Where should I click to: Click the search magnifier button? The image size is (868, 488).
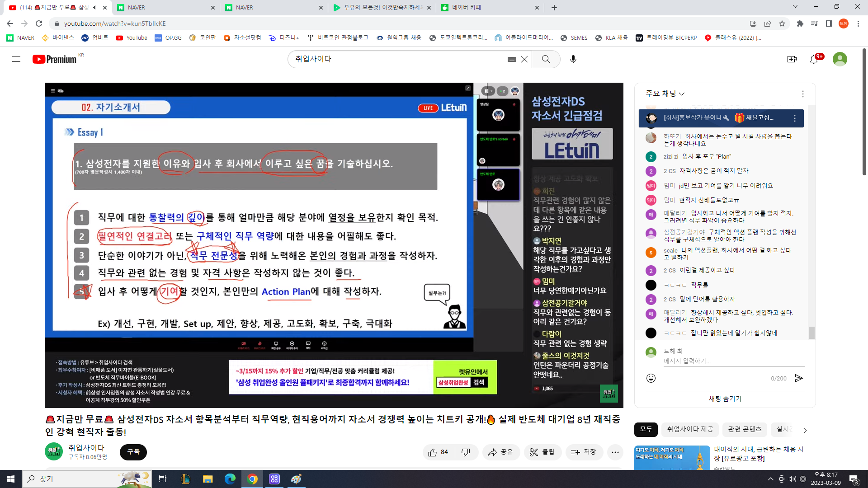546,59
